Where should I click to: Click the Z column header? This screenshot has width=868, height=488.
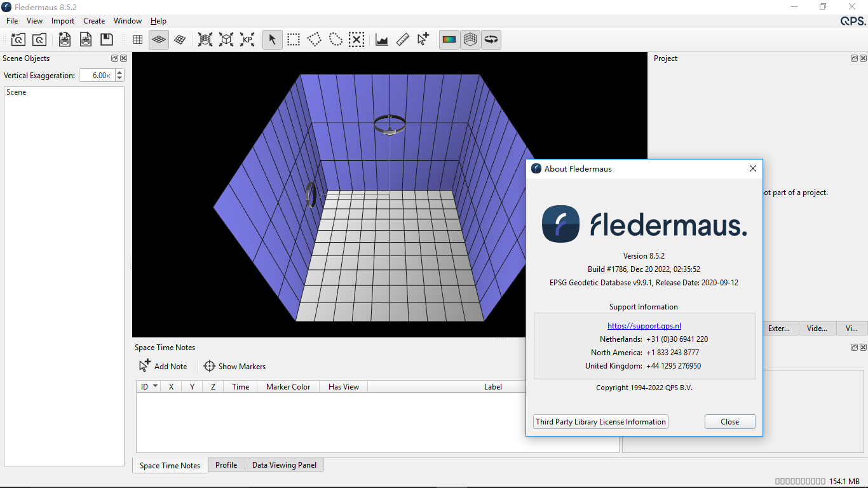click(213, 386)
